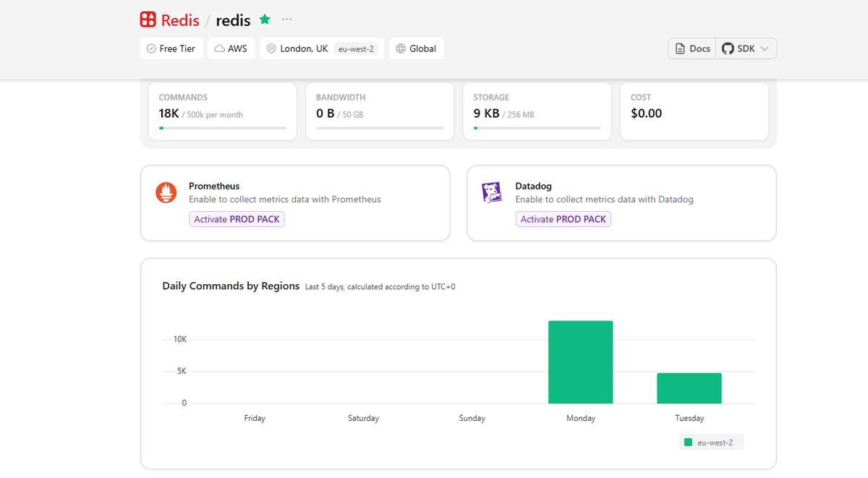The height and width of the screenshot is (478, 868).
Task: Click the Global globe icon
Action: tap(401, 48)
